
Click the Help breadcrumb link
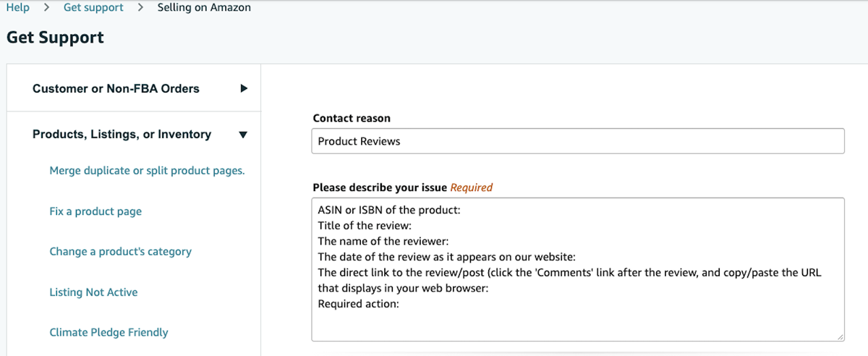pos(17,8)
